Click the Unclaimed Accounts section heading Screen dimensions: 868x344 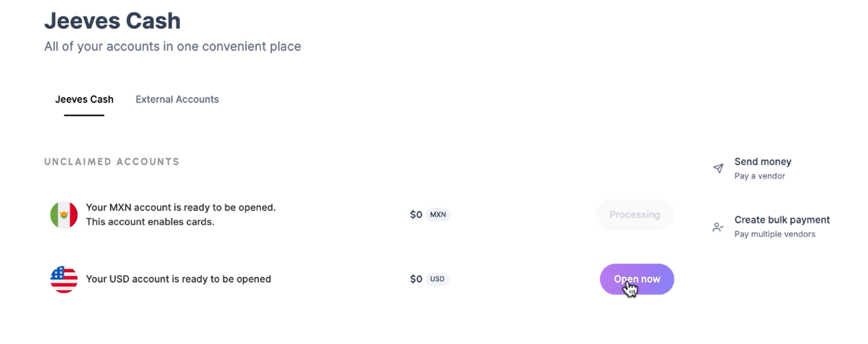[112, 162]
